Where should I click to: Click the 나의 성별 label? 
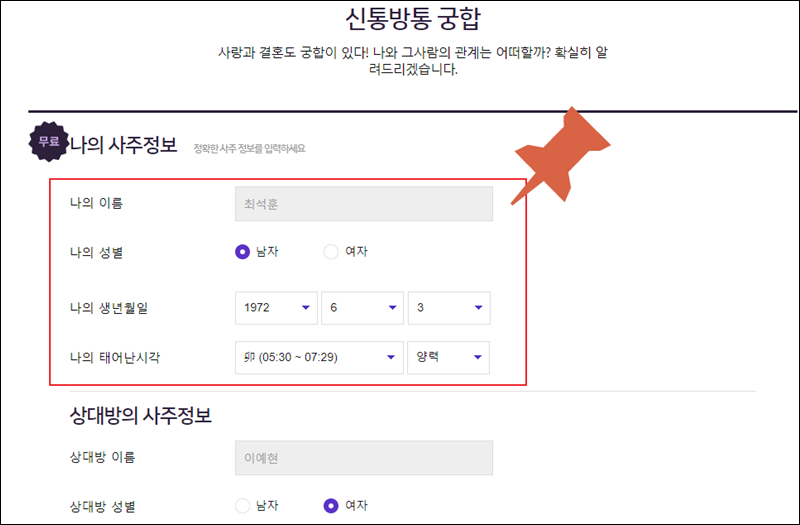(96, 253)
